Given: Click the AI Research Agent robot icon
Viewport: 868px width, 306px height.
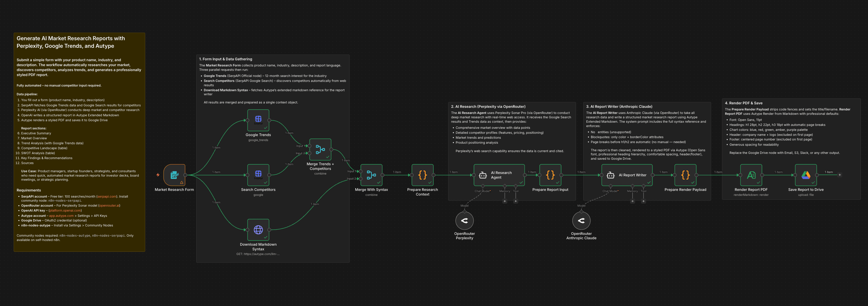Looking at the screenshot, I should (483, 175).
